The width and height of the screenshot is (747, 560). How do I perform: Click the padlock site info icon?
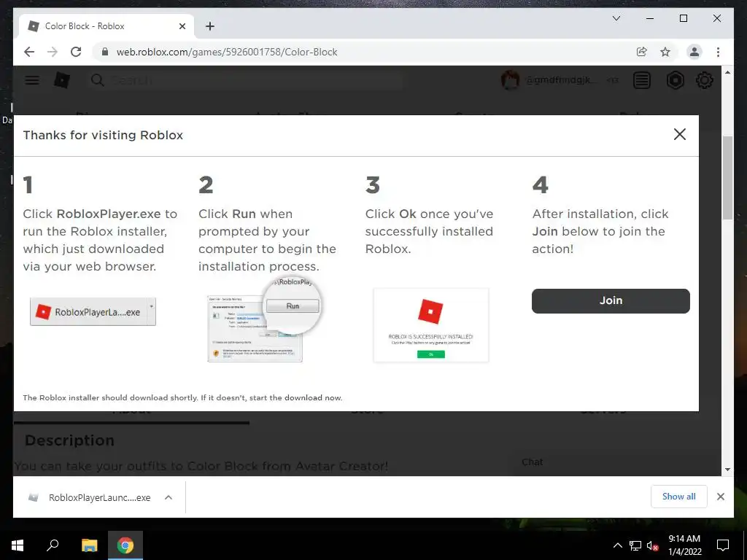pos(105,52)
